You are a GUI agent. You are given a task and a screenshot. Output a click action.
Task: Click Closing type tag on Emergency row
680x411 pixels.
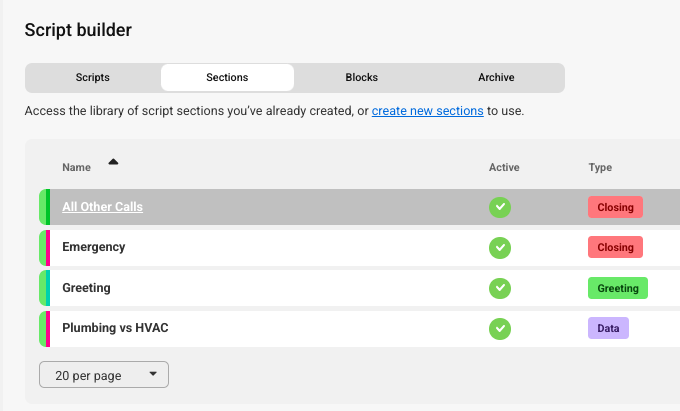[x=615, y=247]
